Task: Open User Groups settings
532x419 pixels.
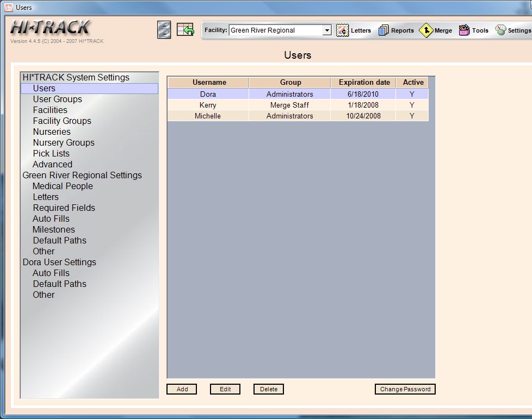Action: click(x=57, y=99)
